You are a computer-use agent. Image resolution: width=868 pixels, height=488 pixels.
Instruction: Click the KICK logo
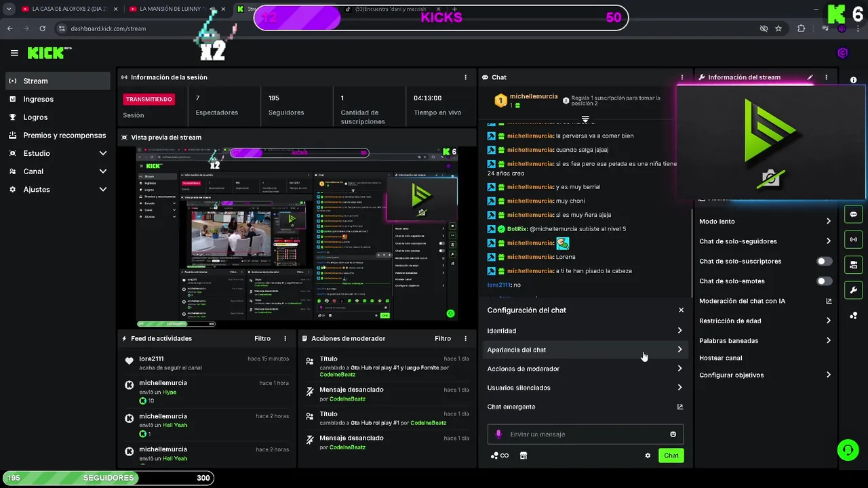click(49, 53)
